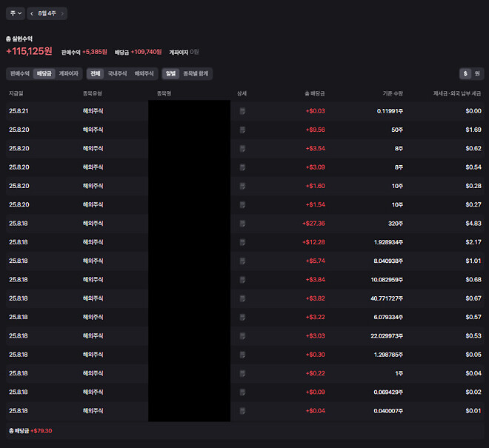Image resolution: width=489 pixels, height=448 pixels.
Task: Click the 1.298785주 quantity cell
Action: (x=388, y=355)
